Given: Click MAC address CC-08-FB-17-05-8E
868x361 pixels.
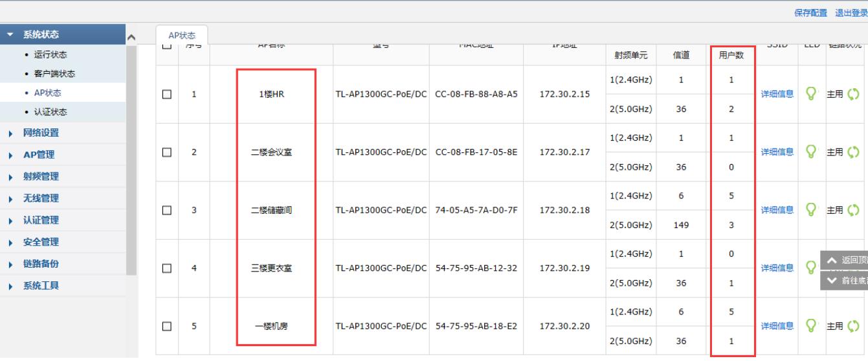Looking at the screenshot, I should point(476,152).
